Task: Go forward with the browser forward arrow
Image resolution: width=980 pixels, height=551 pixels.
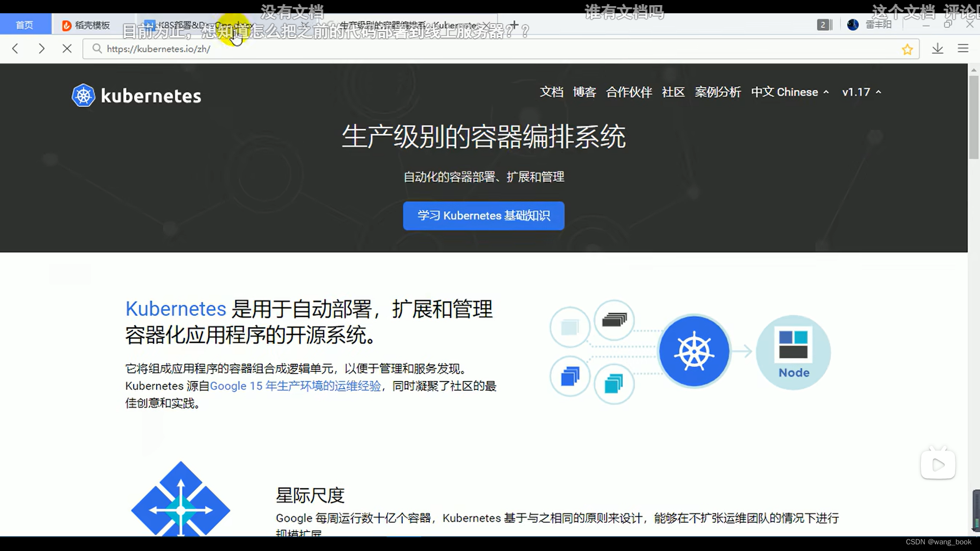Action: 42,48
